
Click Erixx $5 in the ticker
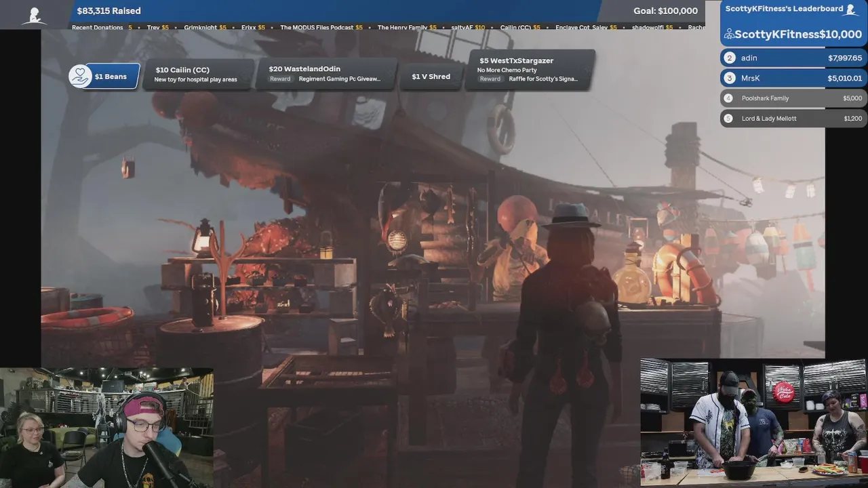pyautogui.click(x=254, y=28)
